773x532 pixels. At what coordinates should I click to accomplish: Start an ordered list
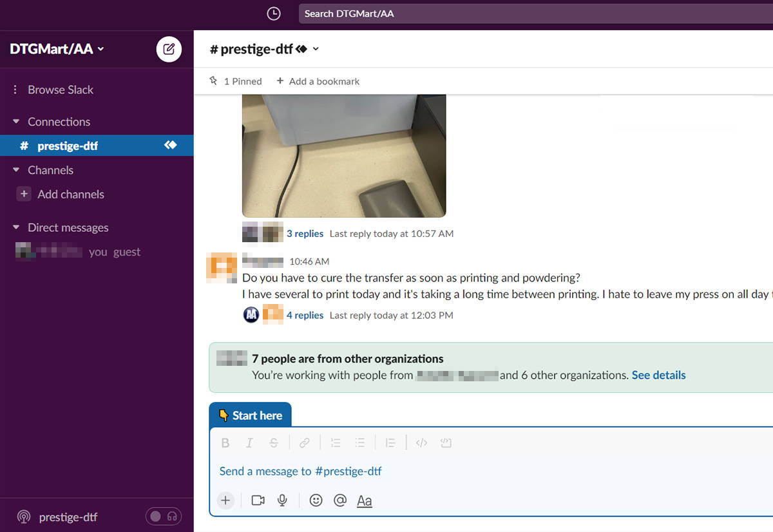tap(336, 442)
